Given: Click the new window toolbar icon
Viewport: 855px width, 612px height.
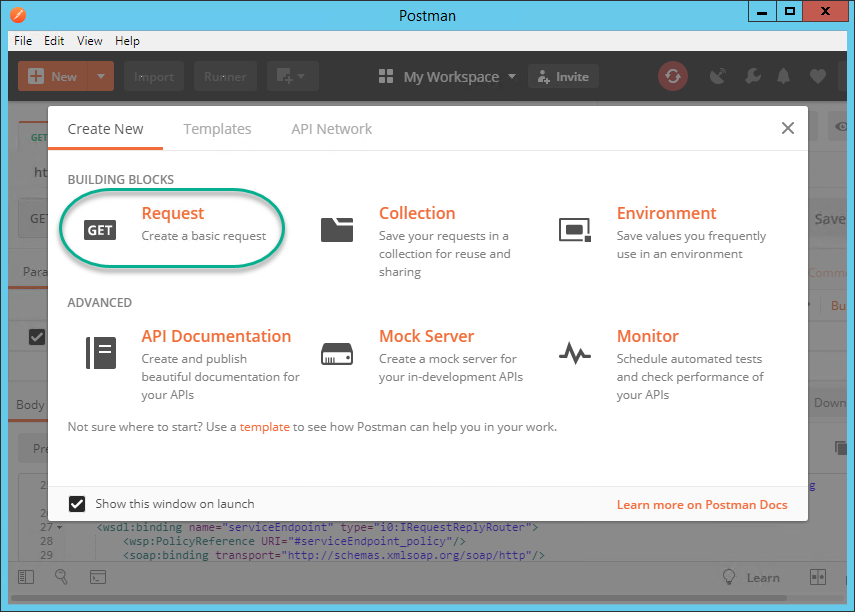Looking at the screenshot, I should click(292, 76).
